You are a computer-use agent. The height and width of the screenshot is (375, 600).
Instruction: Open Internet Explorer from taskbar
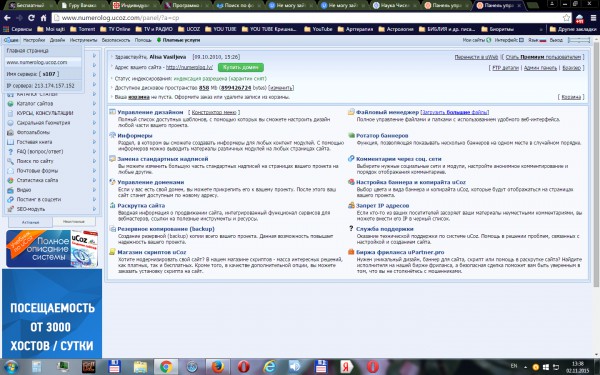269,367
